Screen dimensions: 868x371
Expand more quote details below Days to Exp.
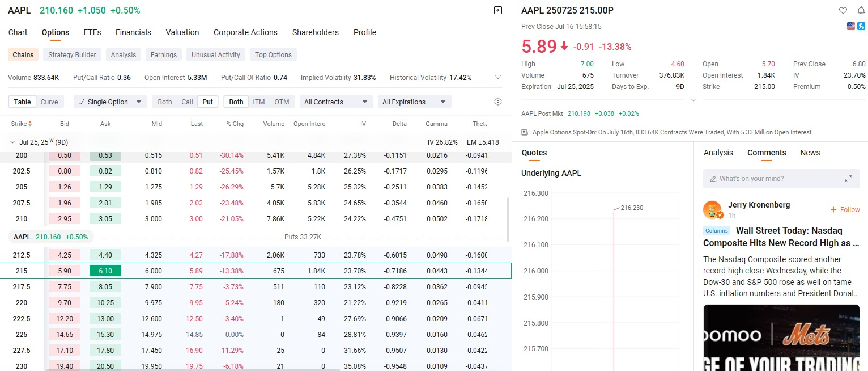click(x=693, y=100)
